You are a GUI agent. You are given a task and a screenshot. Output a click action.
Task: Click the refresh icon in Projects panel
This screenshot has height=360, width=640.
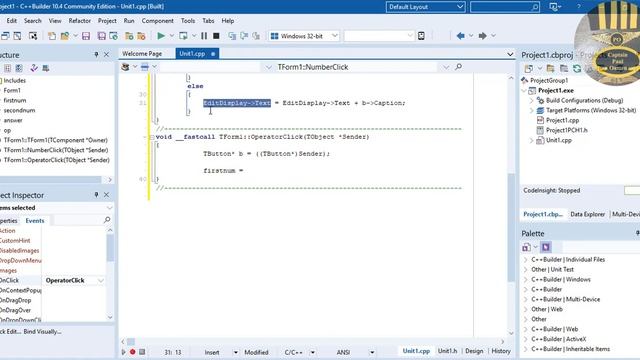point(577,69)
